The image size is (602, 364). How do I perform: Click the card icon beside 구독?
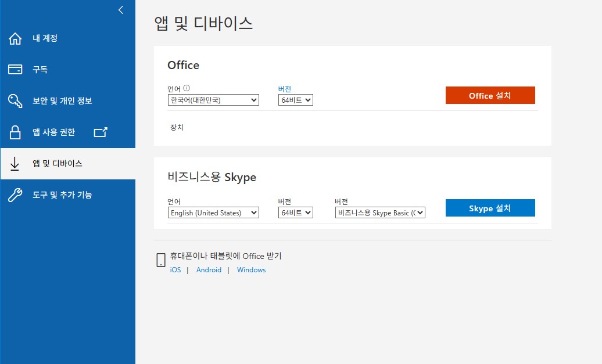pyautogui.click(x=15, y=70)
